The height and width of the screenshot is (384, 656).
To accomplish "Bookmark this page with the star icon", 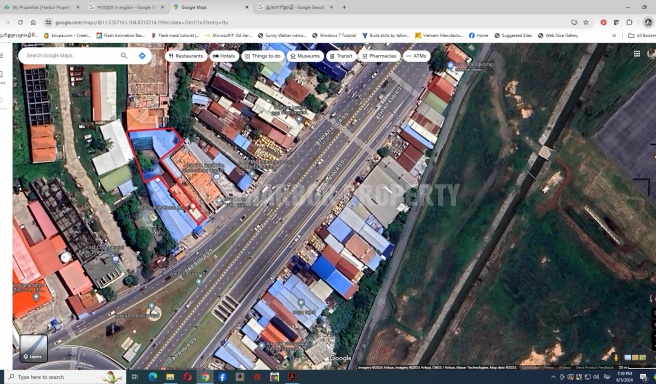I will pyautogui.click(x=586, y=22).
